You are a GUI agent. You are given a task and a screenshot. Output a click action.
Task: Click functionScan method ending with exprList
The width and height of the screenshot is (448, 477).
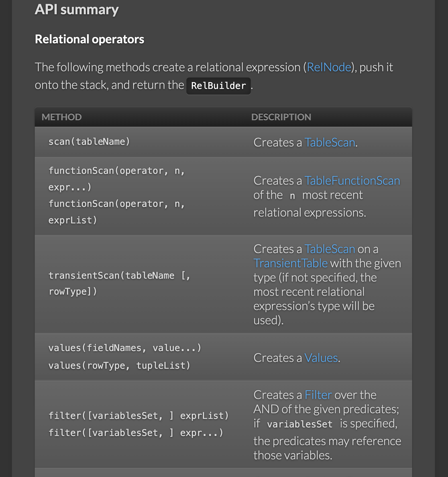(116, 212)
